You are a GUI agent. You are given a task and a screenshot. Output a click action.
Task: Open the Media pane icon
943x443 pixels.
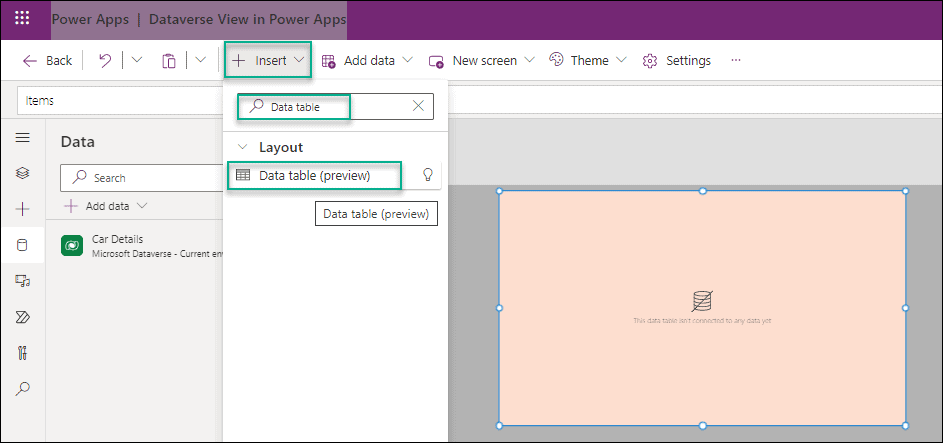[x=23, y=281]
